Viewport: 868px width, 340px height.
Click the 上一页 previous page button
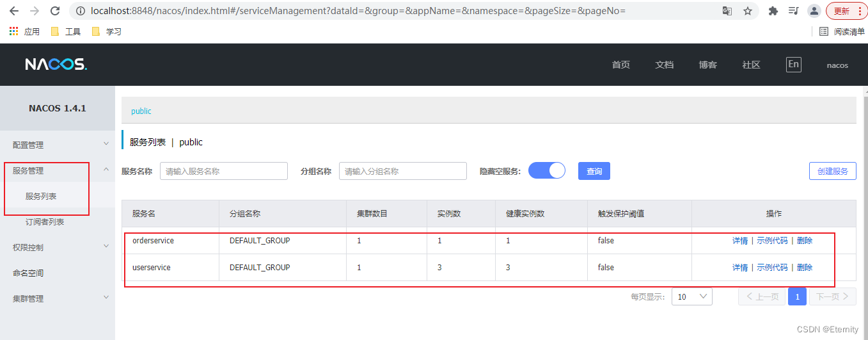pyautogui.click(x=761, y=296)
